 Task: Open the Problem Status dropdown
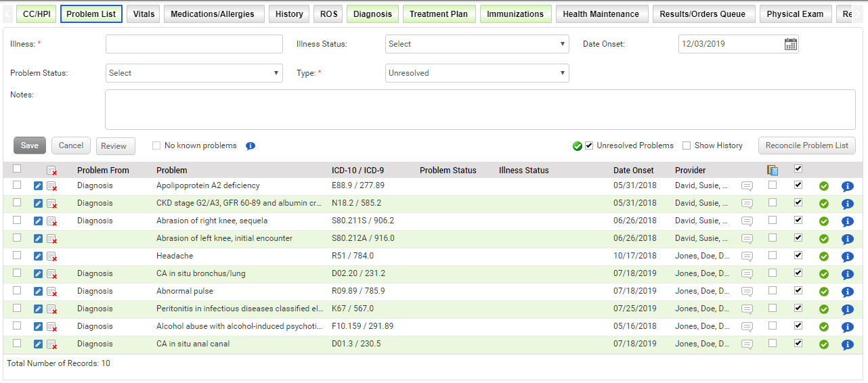click(x=194, y=73)
